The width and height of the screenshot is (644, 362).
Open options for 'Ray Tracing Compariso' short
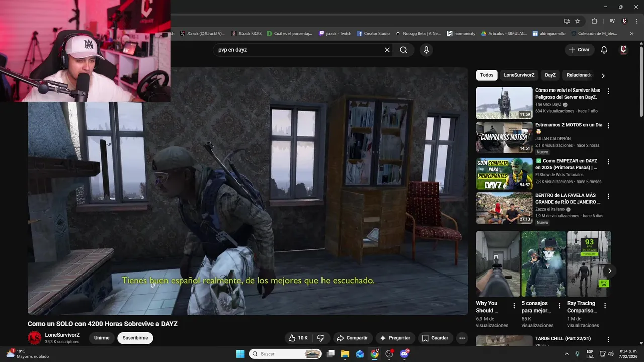click(605, 306)
